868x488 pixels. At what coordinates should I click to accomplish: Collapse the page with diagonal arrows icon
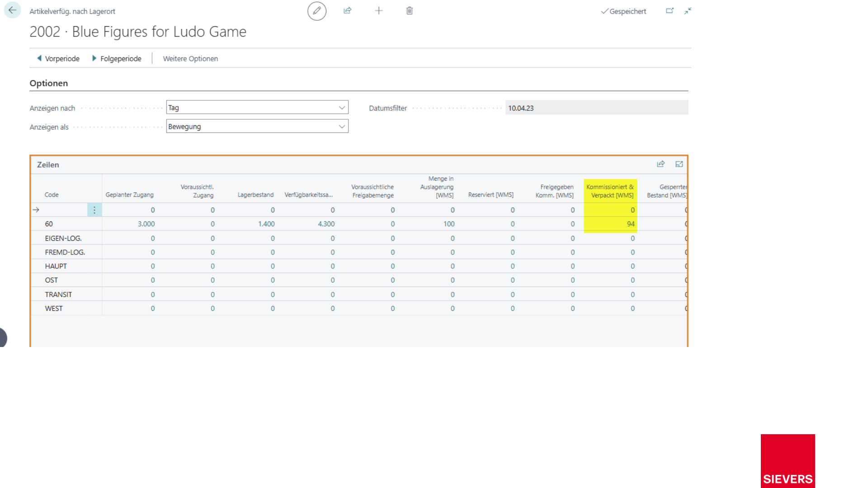(688, 11)
